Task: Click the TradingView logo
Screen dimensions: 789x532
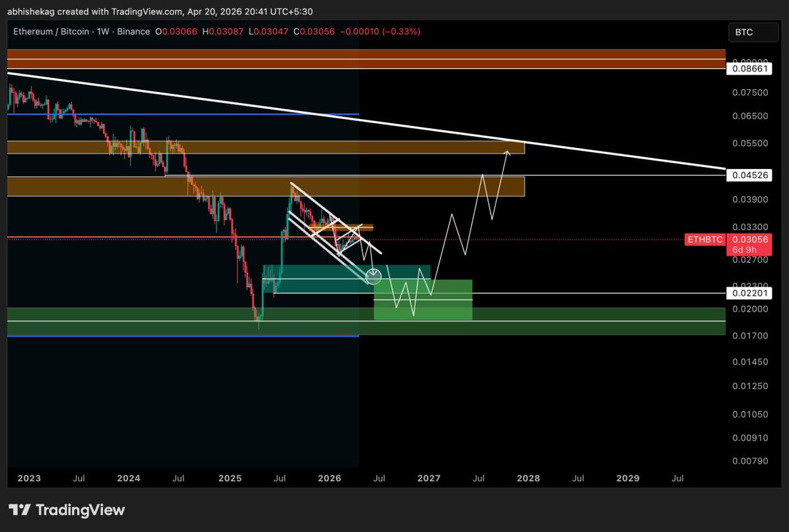Action: coord(66,510)
